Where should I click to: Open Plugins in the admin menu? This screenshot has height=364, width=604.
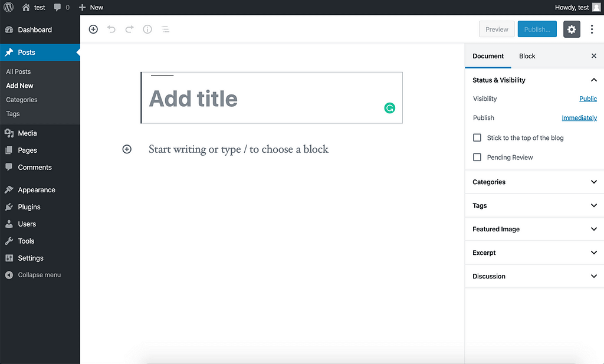click(40, 207)
